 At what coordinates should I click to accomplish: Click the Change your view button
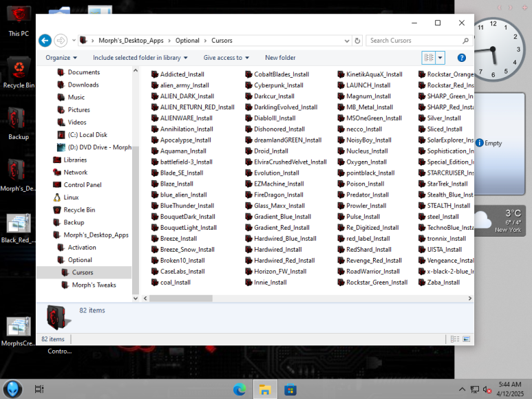(429, 58)
